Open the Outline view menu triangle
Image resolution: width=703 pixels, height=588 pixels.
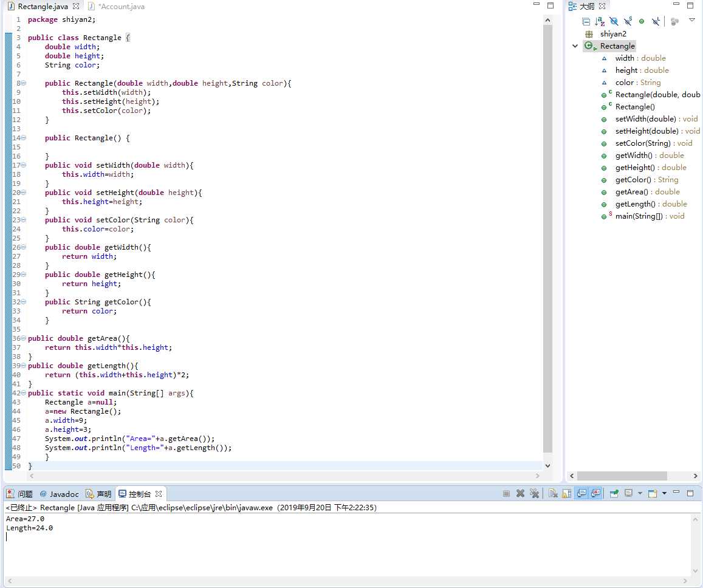coord(692,19)
